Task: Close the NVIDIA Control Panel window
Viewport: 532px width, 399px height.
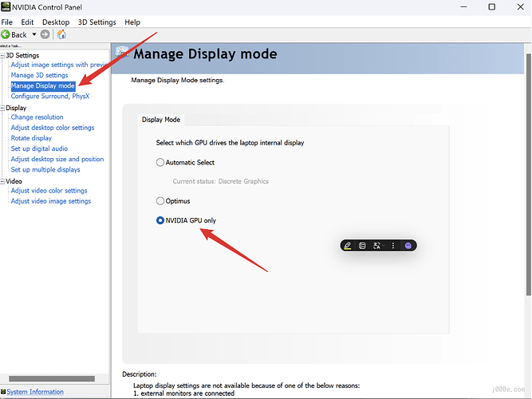Action: click(521, 7)
